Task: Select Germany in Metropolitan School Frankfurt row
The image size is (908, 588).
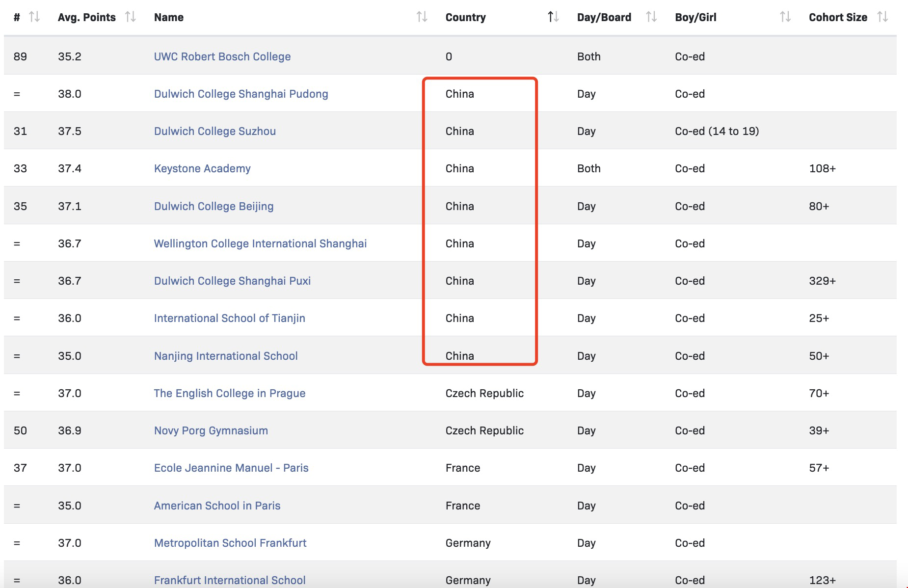Action: [x=468, y=543]
